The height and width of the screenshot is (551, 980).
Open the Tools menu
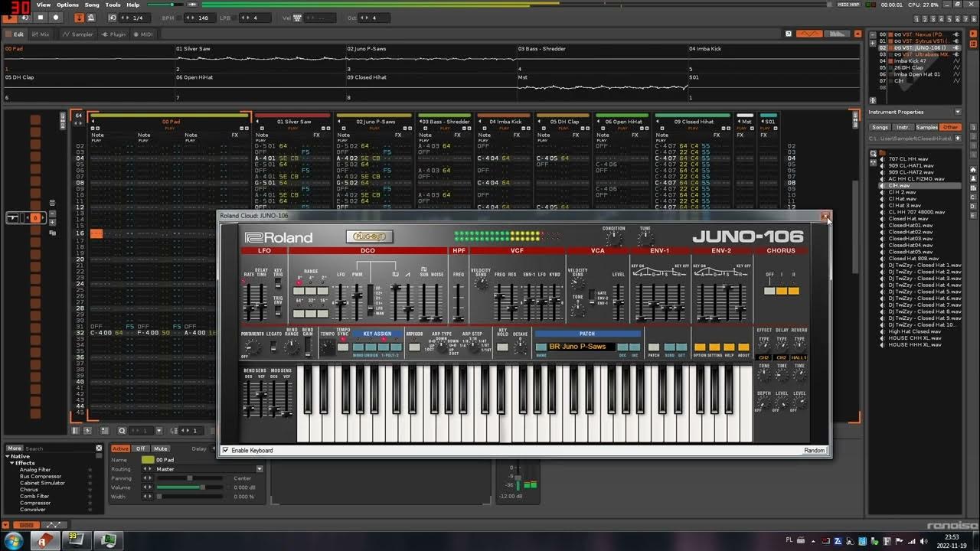point(113,5)
